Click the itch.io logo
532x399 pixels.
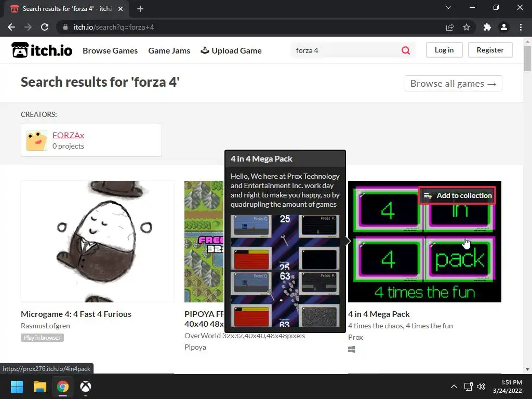coord(42,50)
